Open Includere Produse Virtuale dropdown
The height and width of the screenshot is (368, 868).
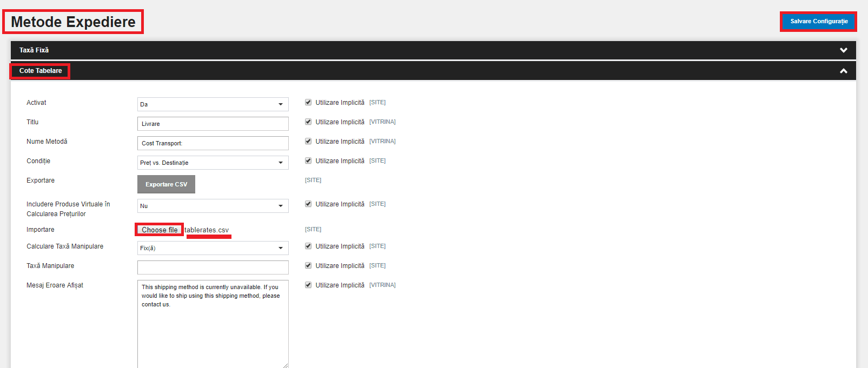213,206
